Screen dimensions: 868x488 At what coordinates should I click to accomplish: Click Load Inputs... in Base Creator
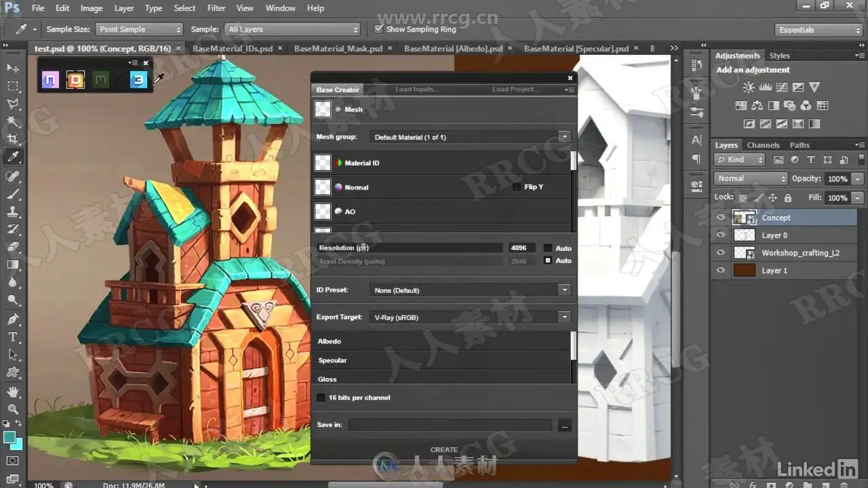click(x=417, y=89)
